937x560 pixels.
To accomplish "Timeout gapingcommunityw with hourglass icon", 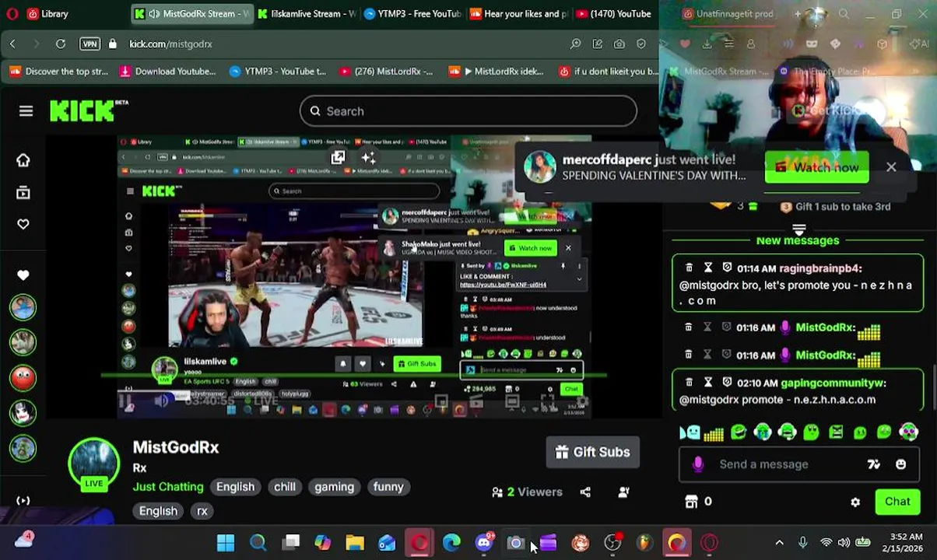I will pyautogui.click(x=707, y=383).
